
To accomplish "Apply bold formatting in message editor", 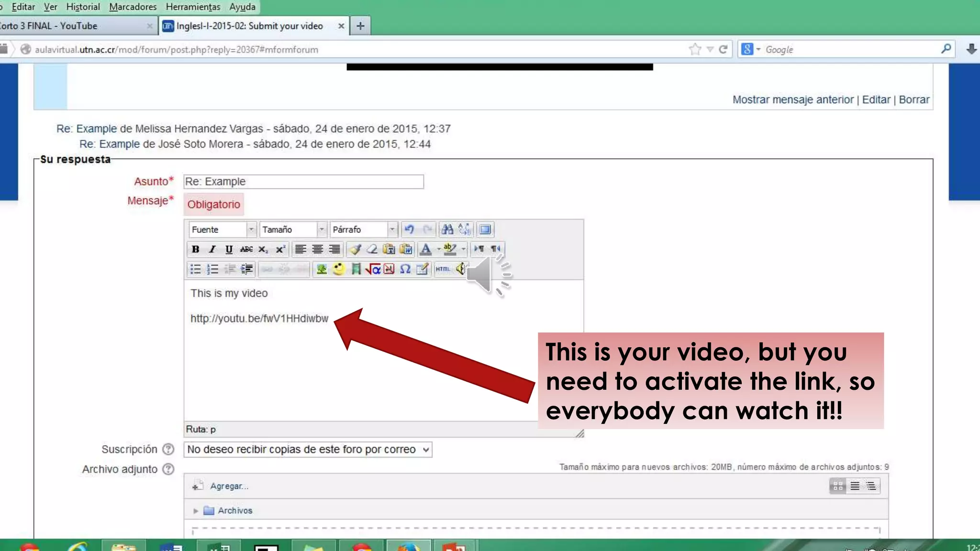I will click(195, 249).
